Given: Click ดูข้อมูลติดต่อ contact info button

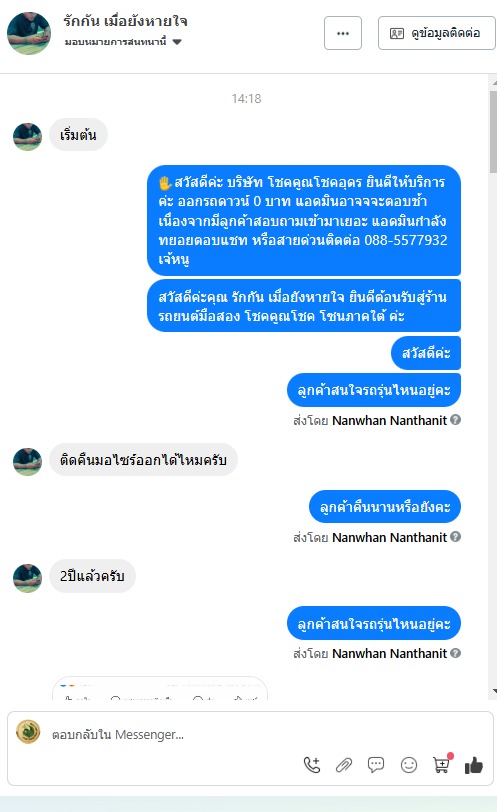Looking at the screenshot, I should pyautogui.click(x=436, y=33).
